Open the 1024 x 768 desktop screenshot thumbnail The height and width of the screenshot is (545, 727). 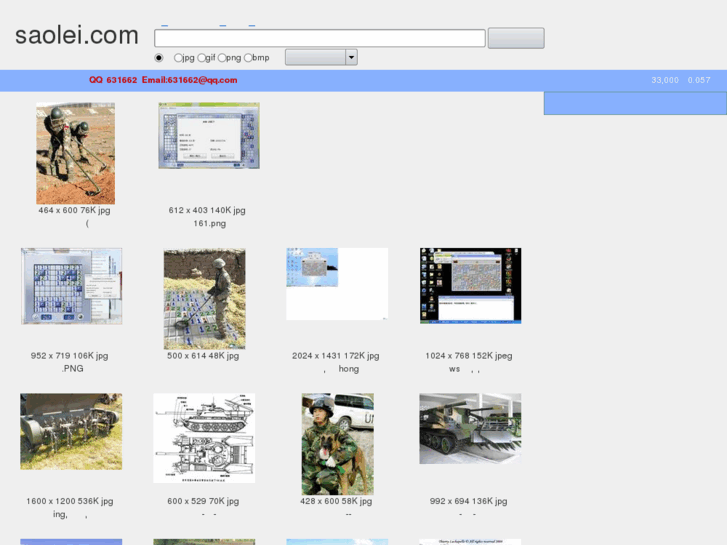click(471, 286)
